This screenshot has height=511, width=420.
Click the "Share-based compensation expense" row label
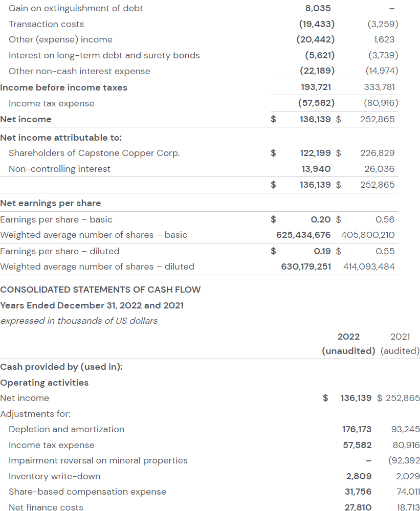point(87,492)
